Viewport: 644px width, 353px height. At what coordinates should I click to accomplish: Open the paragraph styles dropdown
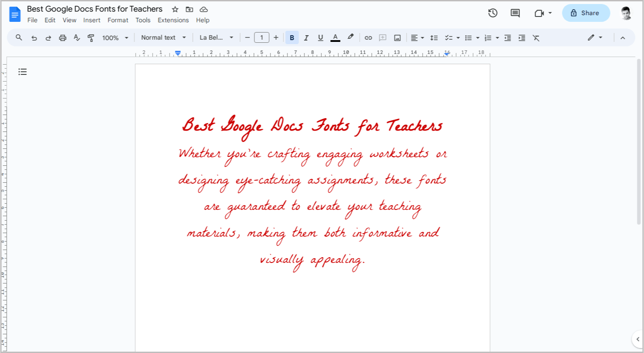[163, 37]
